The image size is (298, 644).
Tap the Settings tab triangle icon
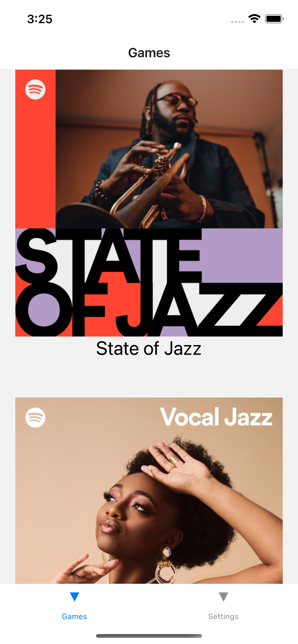click(223, 597)
